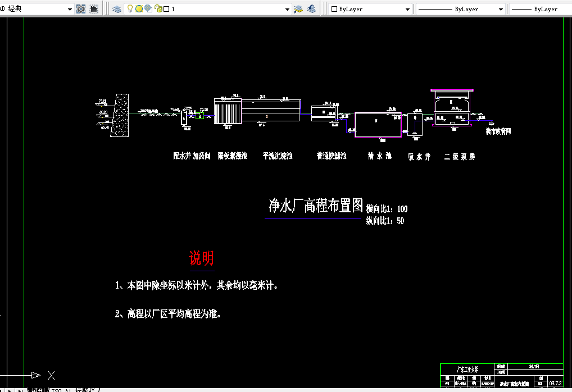Select the 净水厂高程布置图 title text
The width and height of the screenshot is (572, 392).
coord(316,206)
